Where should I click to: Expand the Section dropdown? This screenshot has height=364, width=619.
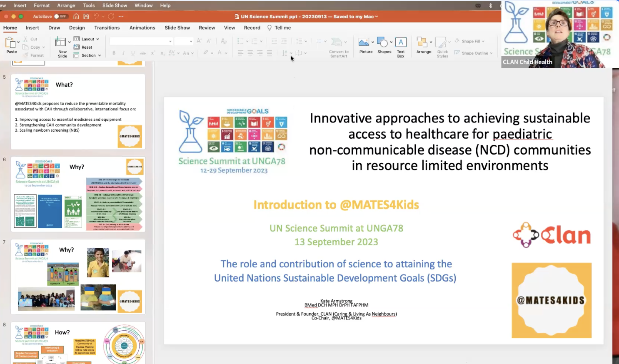[89, 55]
